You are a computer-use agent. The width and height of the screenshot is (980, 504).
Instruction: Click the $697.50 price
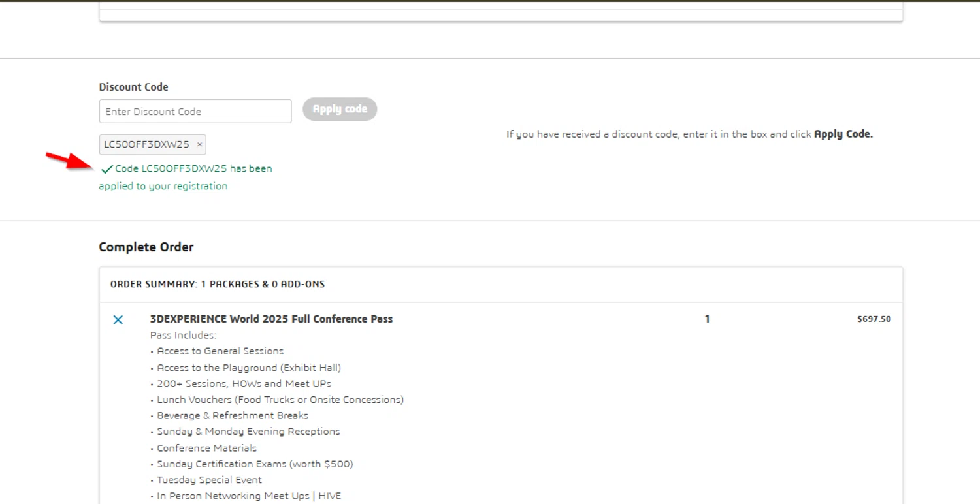pyautogui.click(x=874, y=319)
